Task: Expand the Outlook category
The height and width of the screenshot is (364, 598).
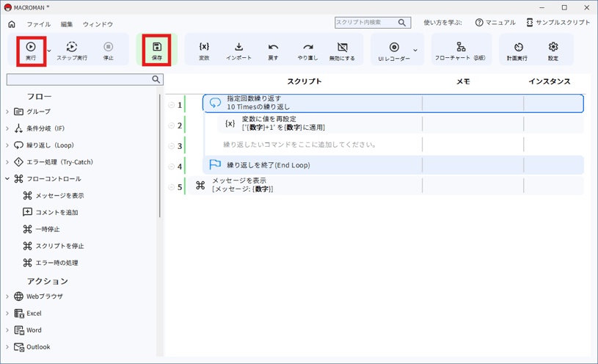Action: (x=7, y=347)
